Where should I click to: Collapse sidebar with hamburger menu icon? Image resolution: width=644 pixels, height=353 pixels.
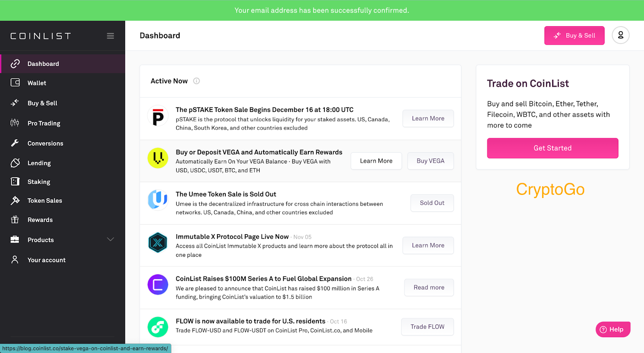point(110,36)
